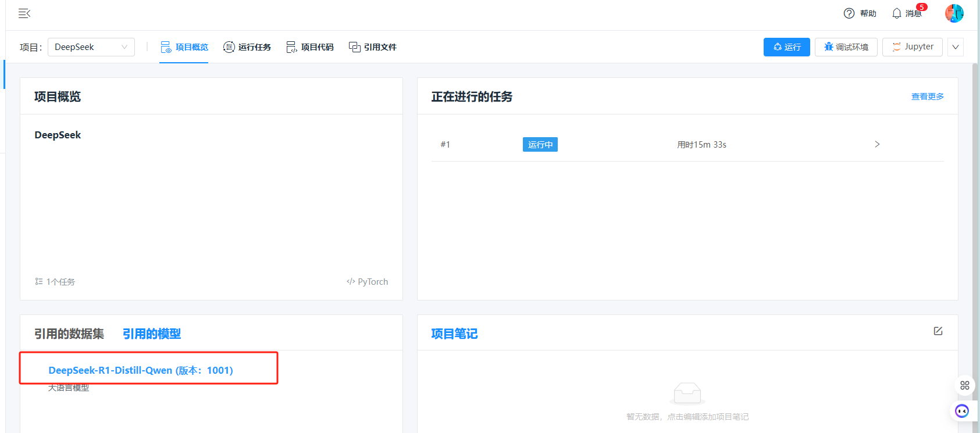The width and height of the screenshot is (980, 433).
Task: Open the DeepSeek project dropdown
Action: [91, 47]
